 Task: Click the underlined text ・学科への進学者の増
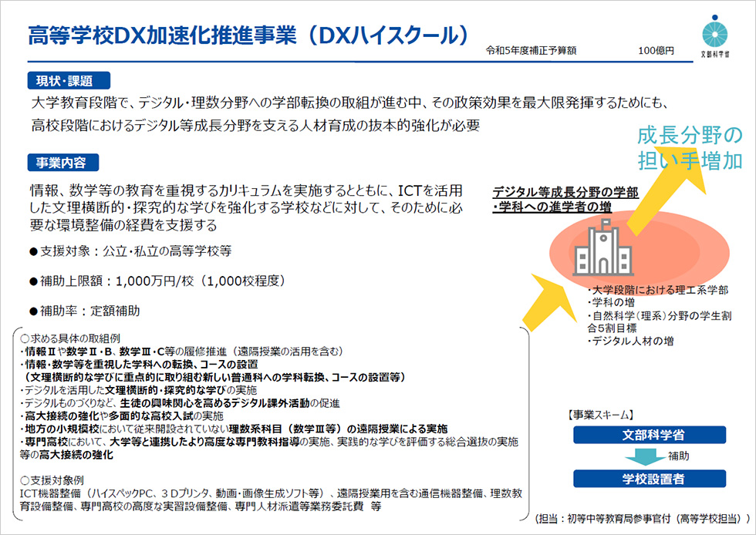coord(552,207)
